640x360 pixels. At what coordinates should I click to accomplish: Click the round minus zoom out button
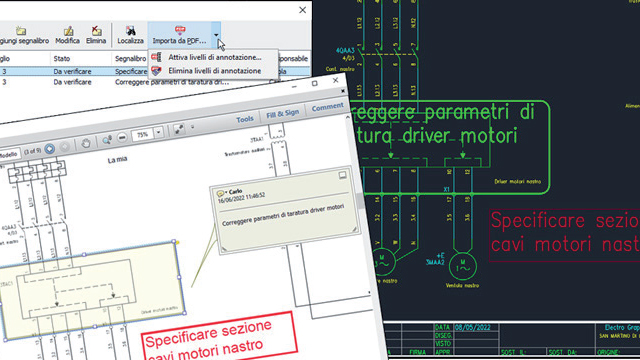click(x=122, y=138)
